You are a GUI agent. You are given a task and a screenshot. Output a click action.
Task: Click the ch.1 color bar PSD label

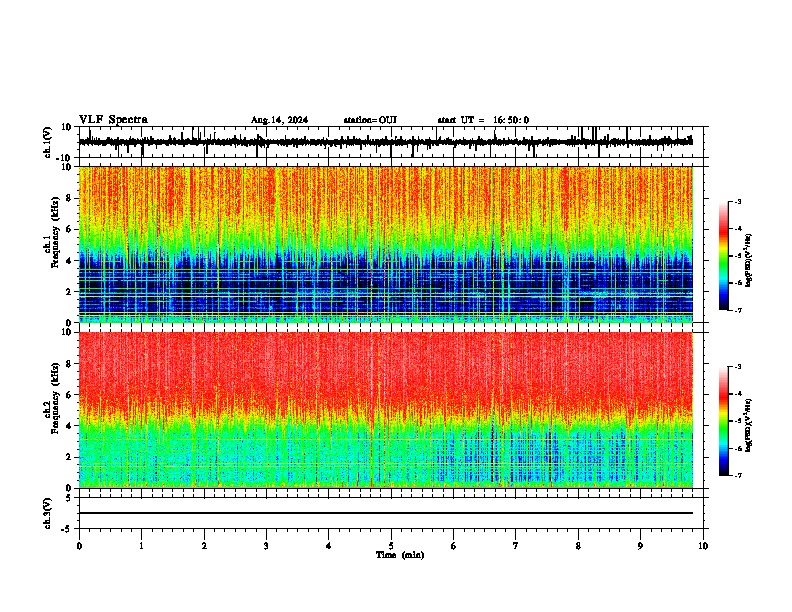pos(749,260)
